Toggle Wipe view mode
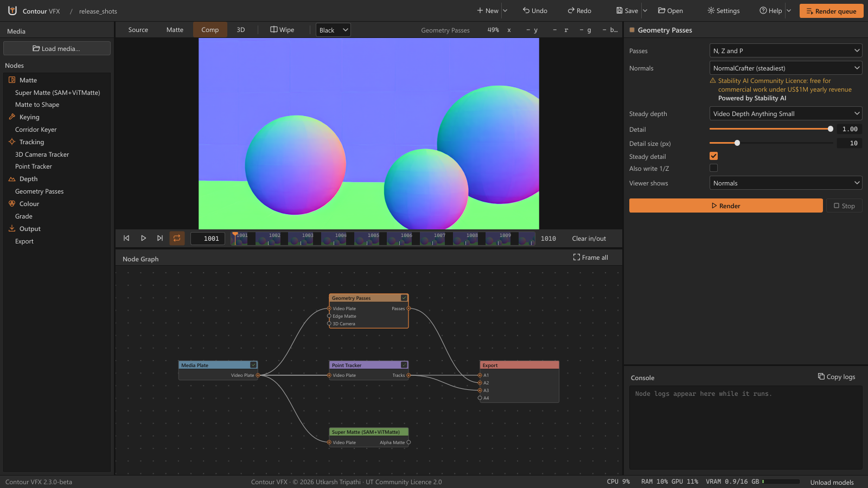 (x=282, y=30)
